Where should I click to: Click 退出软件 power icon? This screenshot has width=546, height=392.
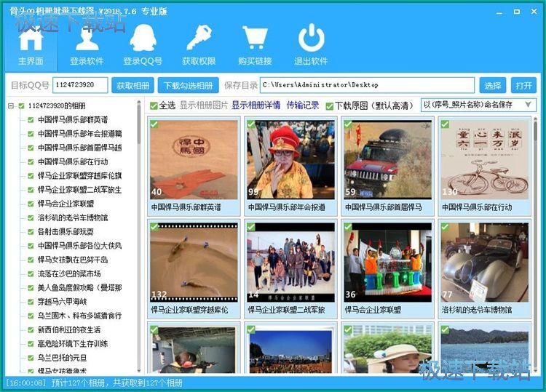click(x=311, y=45)
